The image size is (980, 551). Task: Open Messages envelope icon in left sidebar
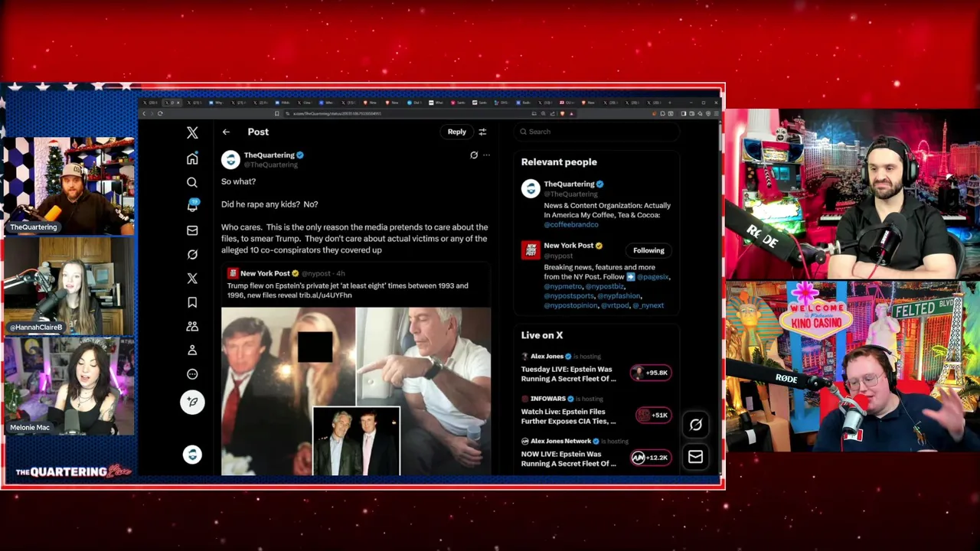(192, 230)
